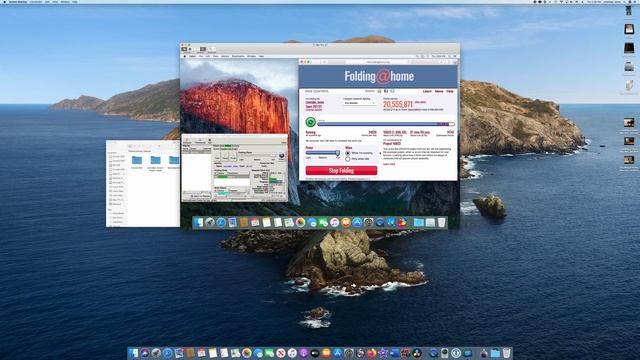
Task: Open the Apple menu in the top menu bar
Action: pos(4,2)
